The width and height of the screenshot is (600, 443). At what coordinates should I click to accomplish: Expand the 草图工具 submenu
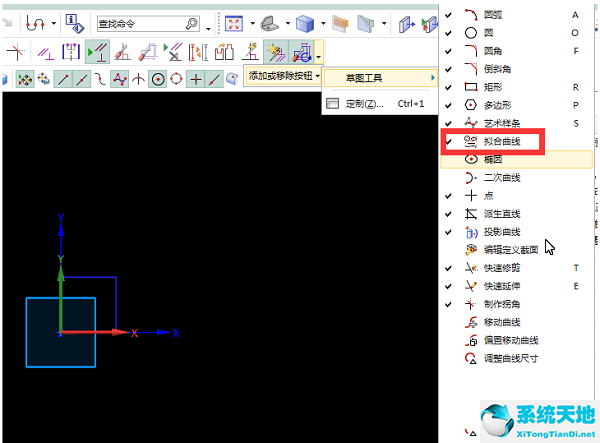pos(380,78)
